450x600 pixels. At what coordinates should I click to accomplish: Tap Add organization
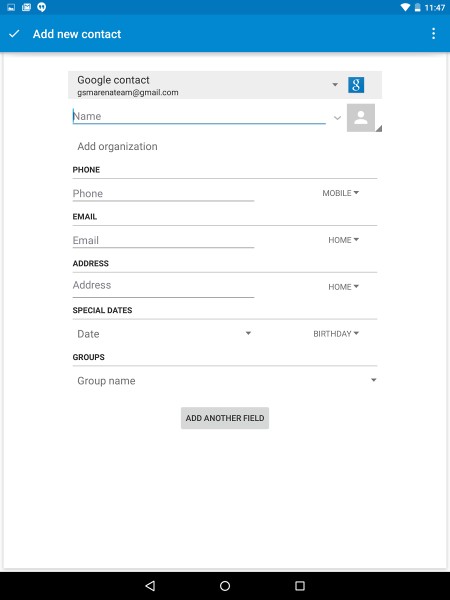[x=117, y=147]
